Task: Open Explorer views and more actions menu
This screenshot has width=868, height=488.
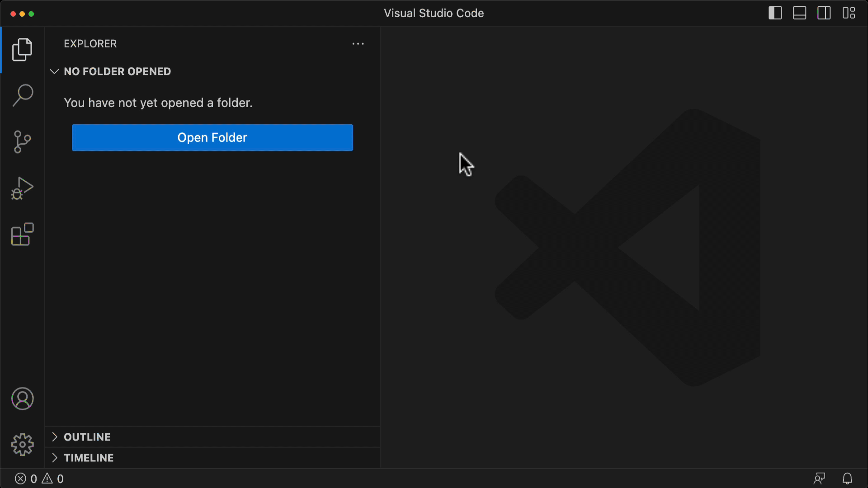Action: 358,44
